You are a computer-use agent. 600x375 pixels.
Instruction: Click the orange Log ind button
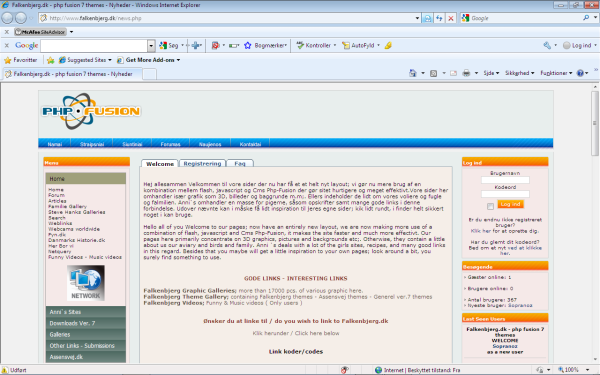(x=510, y=204)
